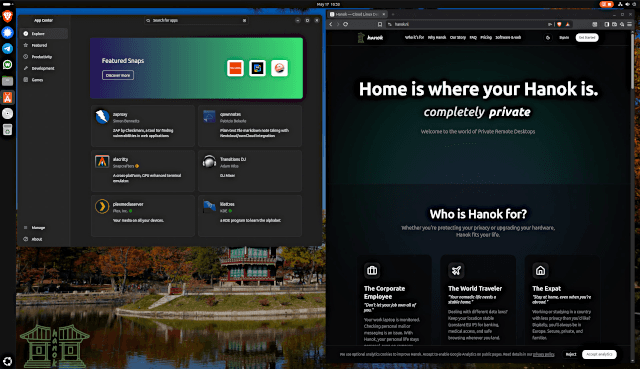The width and height of the screenshot is (640, 369).
Task: Open Our Story in Hanok navigation
Action: point(458,38)
